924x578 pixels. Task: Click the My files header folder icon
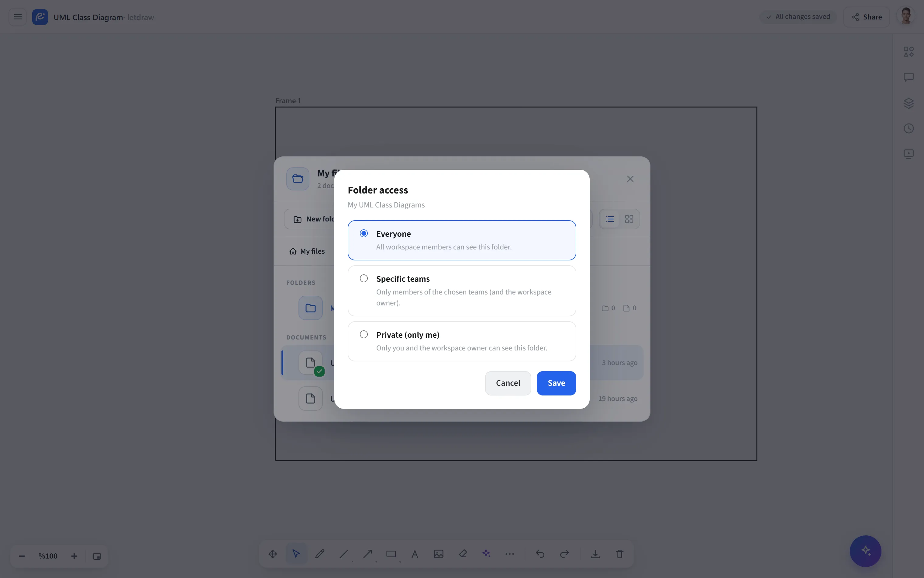(x=298, y=179)
